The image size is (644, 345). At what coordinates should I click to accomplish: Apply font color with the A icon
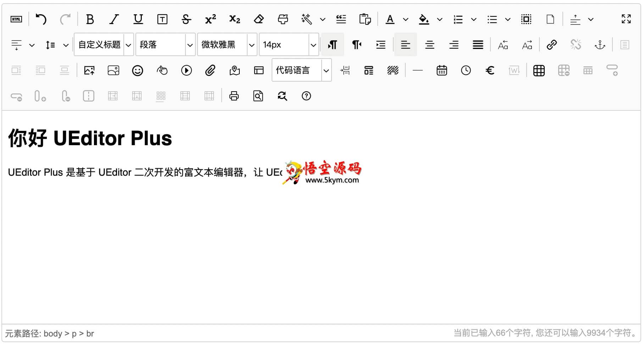390,19
